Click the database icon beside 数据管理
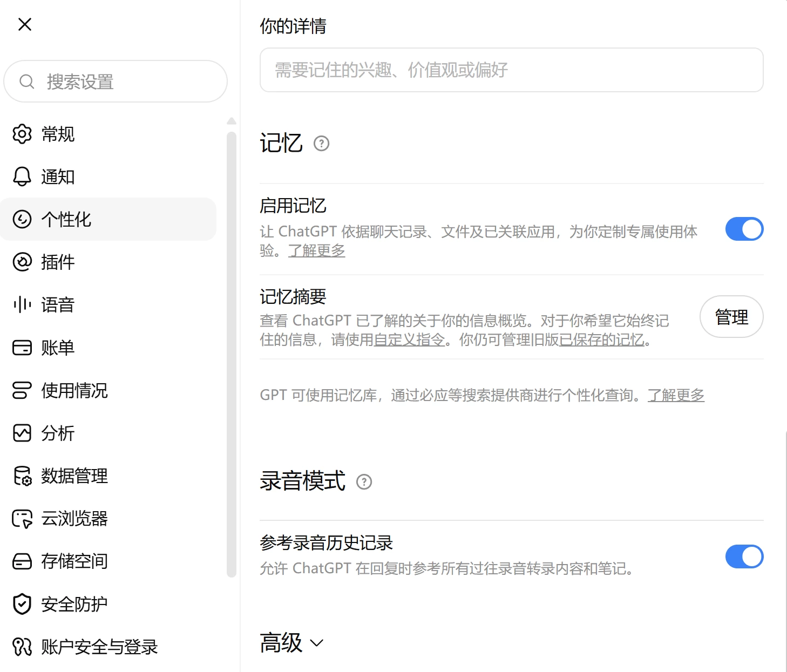Screen dimensions: 787x672 click(x=22, y=476)
